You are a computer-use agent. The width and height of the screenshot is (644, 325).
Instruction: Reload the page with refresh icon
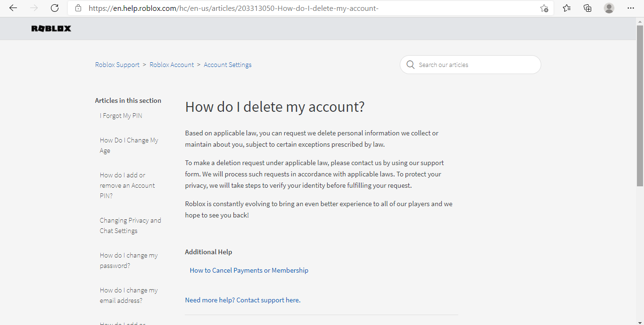click(55, 8)
